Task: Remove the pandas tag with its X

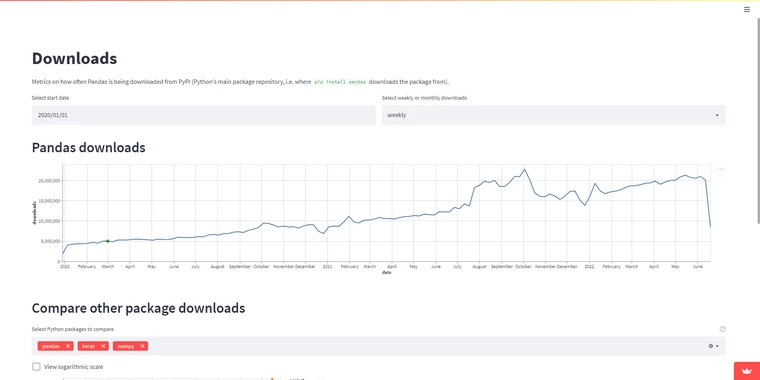Action: (x=68, y=346)
